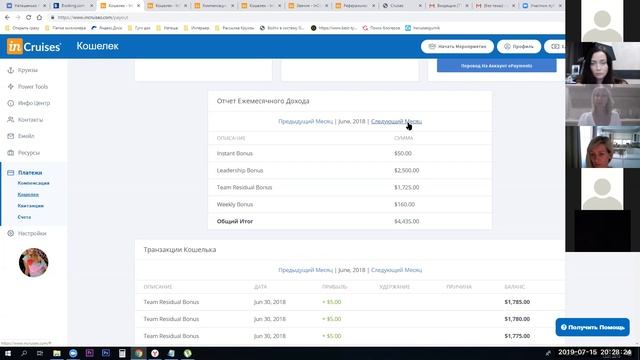Open taskbar search magnifier
This screenshot has height=360, width=640.
[x=24, y=353]
